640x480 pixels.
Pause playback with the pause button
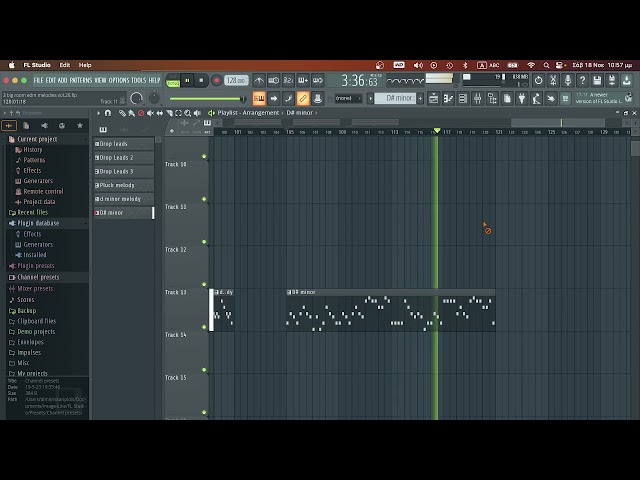[x=187, y=80]
